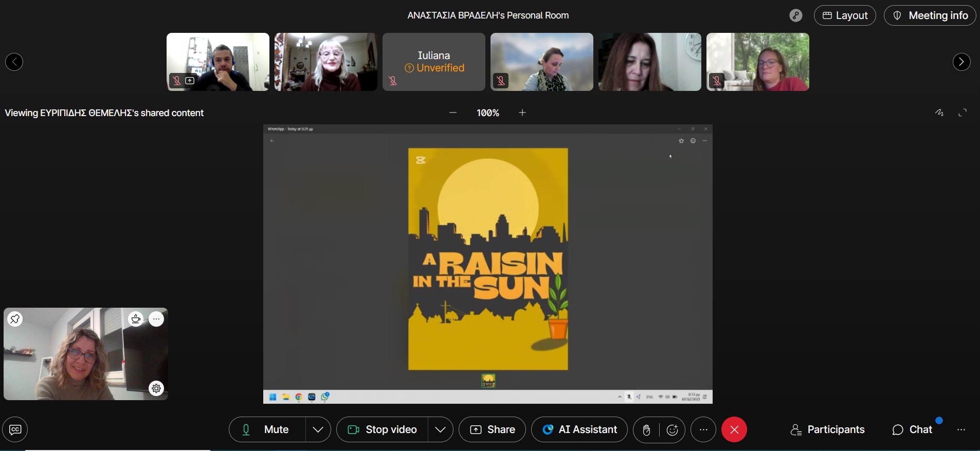Expand audio options arrow next to Mute
The image size is (980, 451).
click(318, 429)
